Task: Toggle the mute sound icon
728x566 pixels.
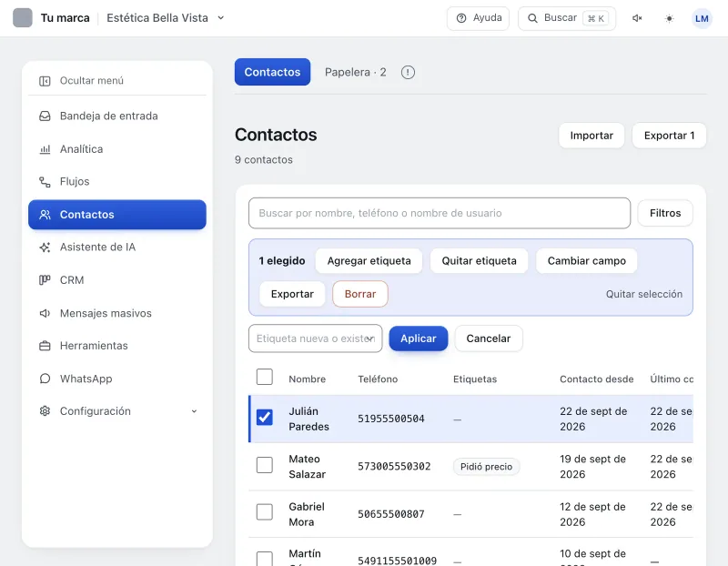Action: coord(637,18)
